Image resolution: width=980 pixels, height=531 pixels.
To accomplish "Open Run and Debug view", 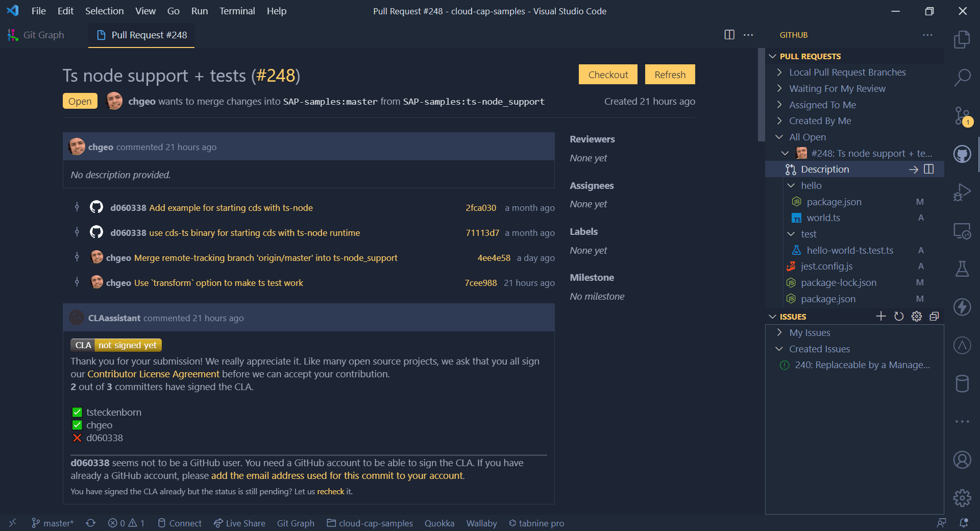I will [962, 192].
